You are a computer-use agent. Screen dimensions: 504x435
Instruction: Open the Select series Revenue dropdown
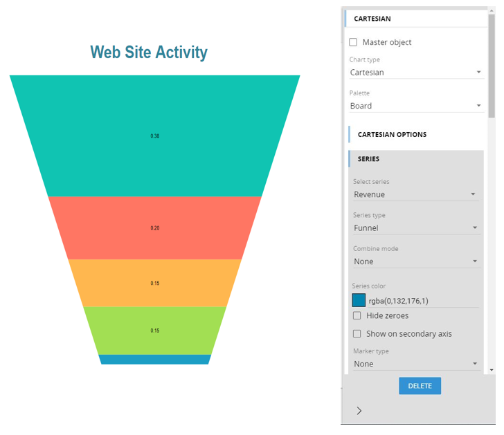click(x=415, y=194)
